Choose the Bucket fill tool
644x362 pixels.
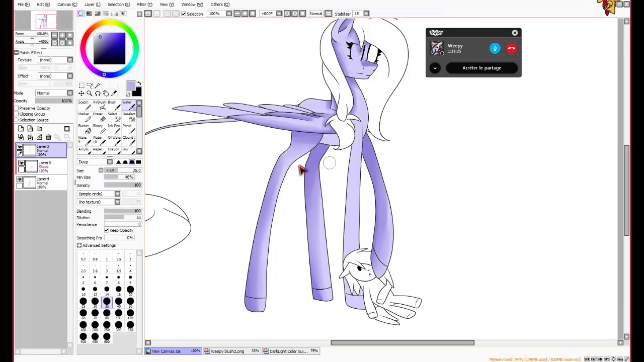84,129
